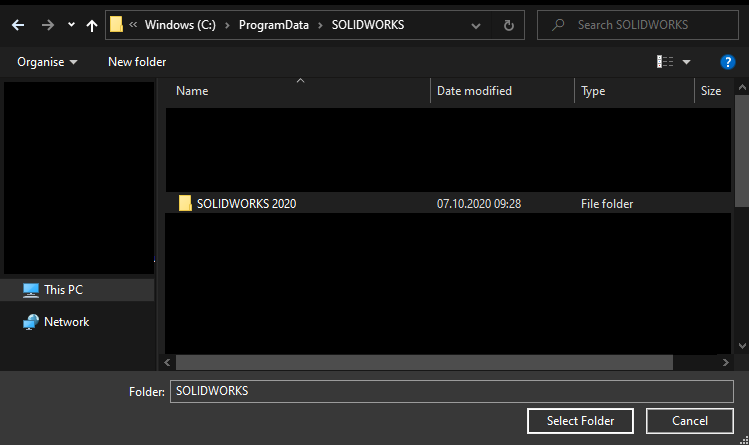Viewport: 749px width, 445px height.
Task: Create a New folder
Action: pos(137,62)
